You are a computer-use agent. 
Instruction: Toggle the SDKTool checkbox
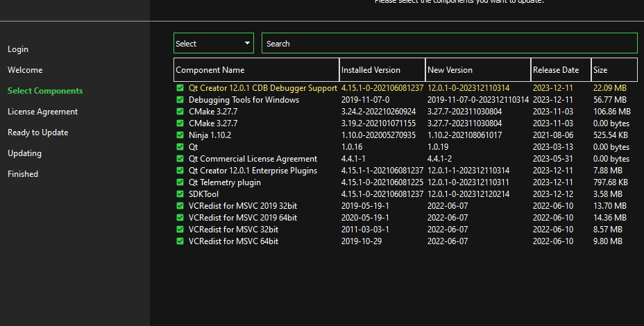tap(180, 194)
